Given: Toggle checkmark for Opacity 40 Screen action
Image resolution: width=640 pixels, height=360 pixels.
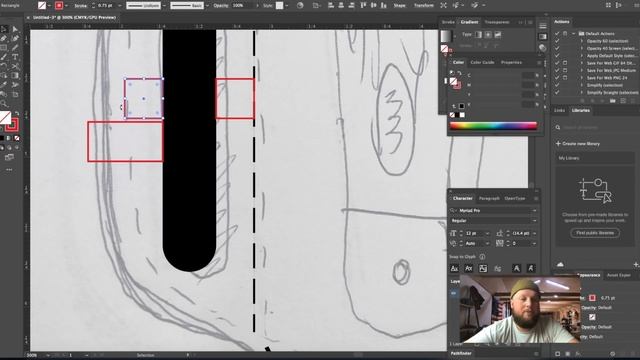Looking at the screenshot, I should 557,48.
